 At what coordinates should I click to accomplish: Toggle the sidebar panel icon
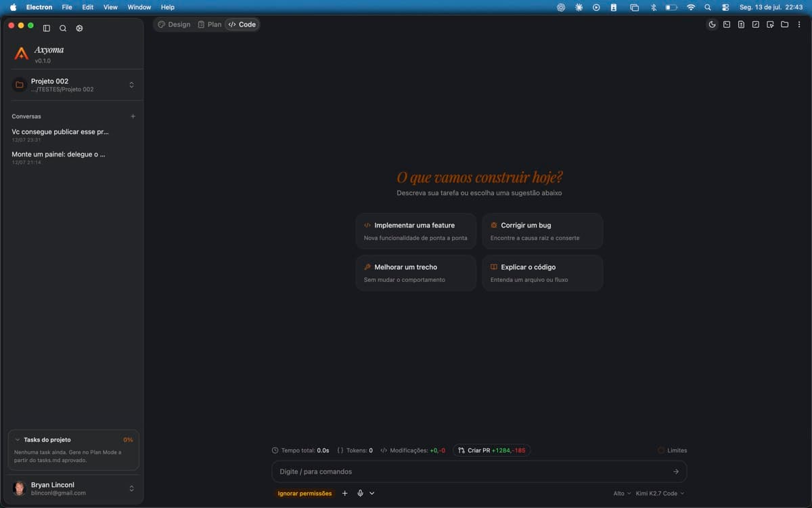[x=47, y=28]
